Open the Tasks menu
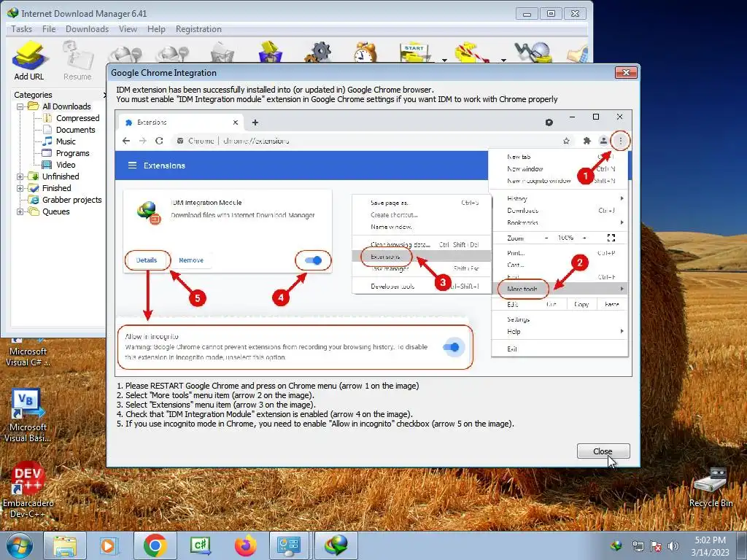This screenshot has height=560, width=747. pos(21,29)
